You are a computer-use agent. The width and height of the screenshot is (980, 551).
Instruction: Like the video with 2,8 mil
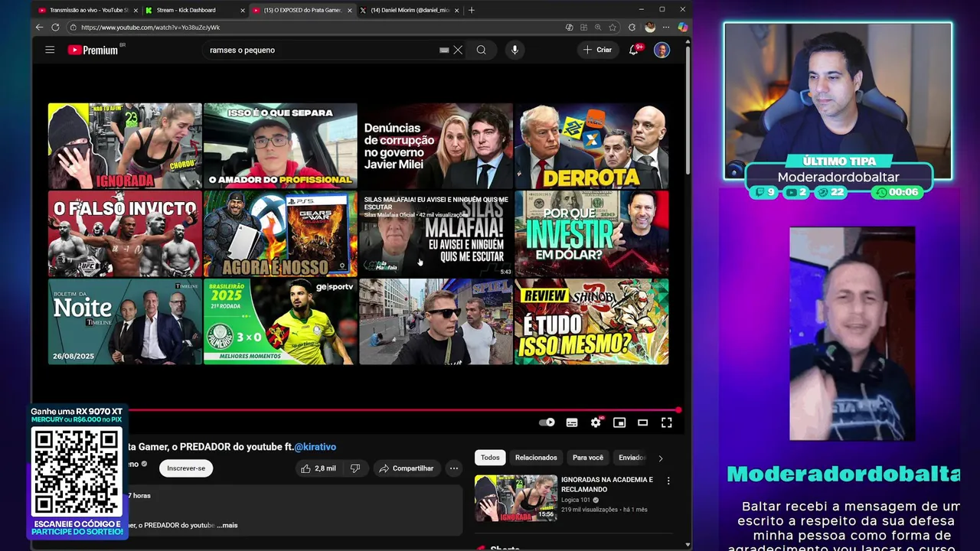(x=318, y=468)
